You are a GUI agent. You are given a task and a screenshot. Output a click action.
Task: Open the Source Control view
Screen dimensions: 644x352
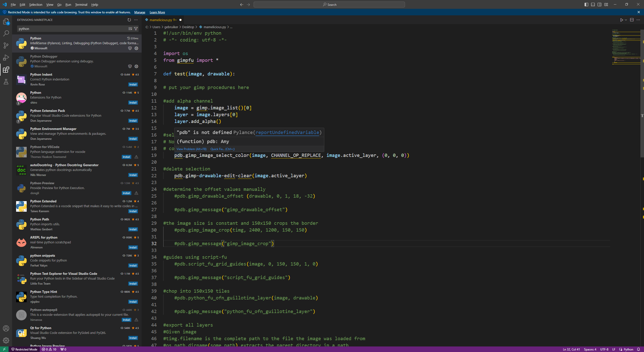tap(6, 46)
